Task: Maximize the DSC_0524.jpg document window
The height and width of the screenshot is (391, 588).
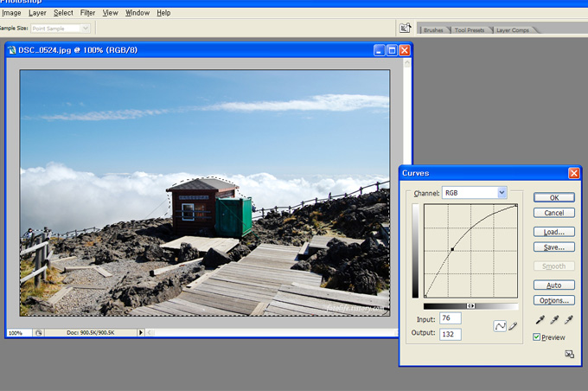Action: (x=392, y=50)
